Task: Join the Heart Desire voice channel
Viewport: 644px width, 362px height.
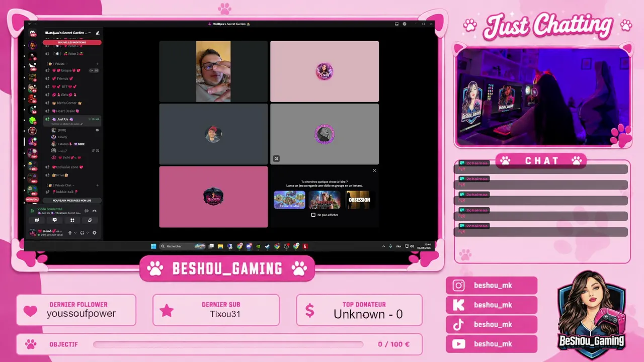Action: pyautogui.click(x=72, y=111)
